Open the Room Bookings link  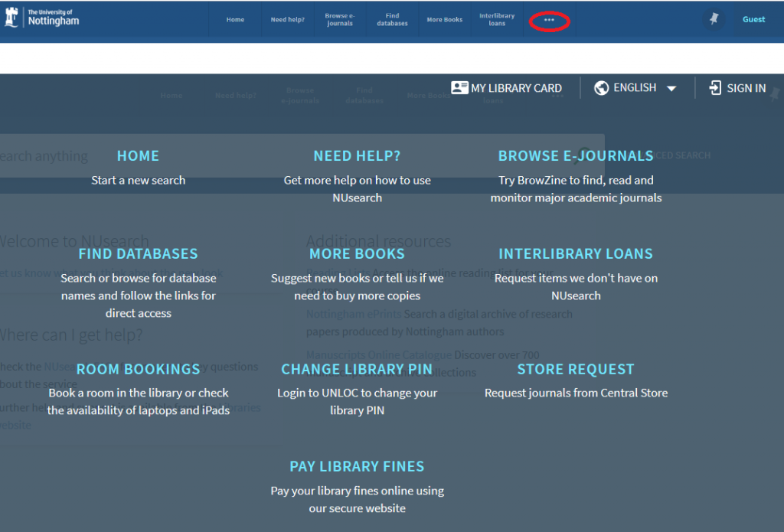(x=138, y=369)
